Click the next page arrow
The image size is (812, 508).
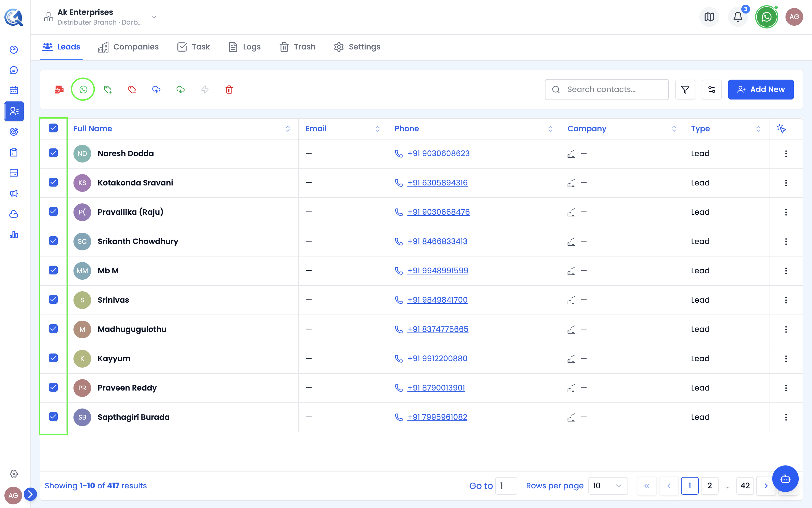point(766,486)
